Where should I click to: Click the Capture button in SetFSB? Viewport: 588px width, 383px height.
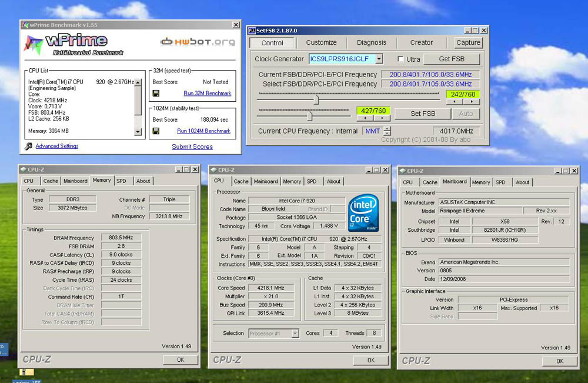[x=468, y=43]
